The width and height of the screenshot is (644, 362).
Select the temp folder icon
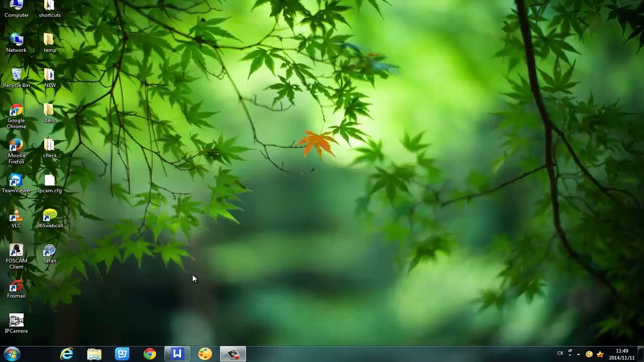pos(50,43)
